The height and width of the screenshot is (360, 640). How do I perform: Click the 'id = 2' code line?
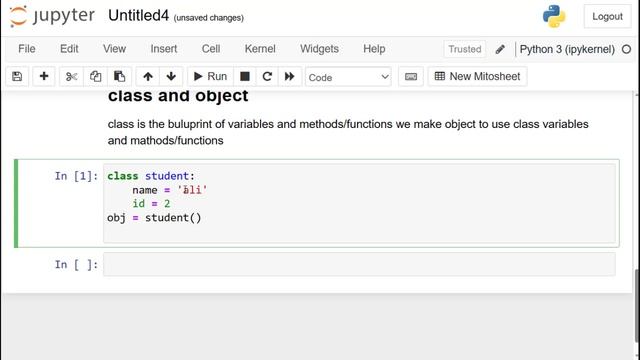[151, 204]
